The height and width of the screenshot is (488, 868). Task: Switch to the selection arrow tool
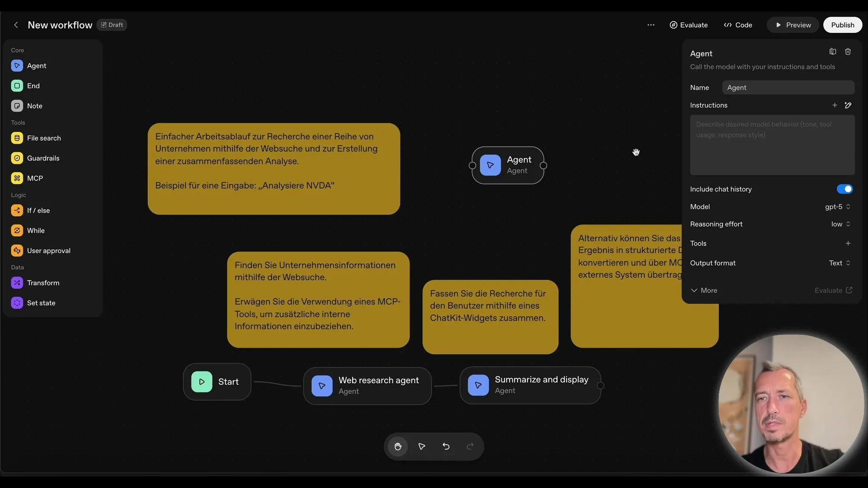tap(421, 446)
